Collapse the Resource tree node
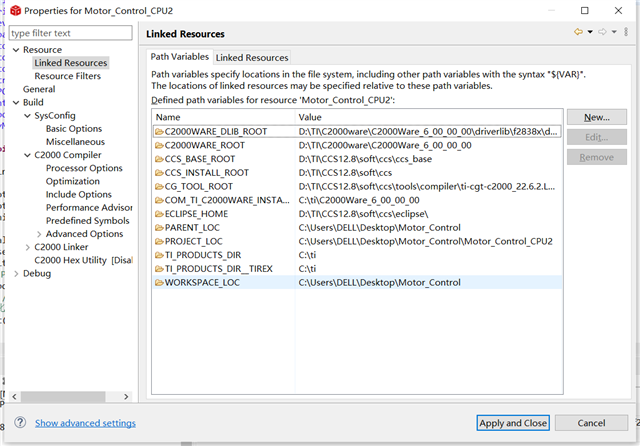The width and height of the screenshot is (640, 446). point(16,50)
